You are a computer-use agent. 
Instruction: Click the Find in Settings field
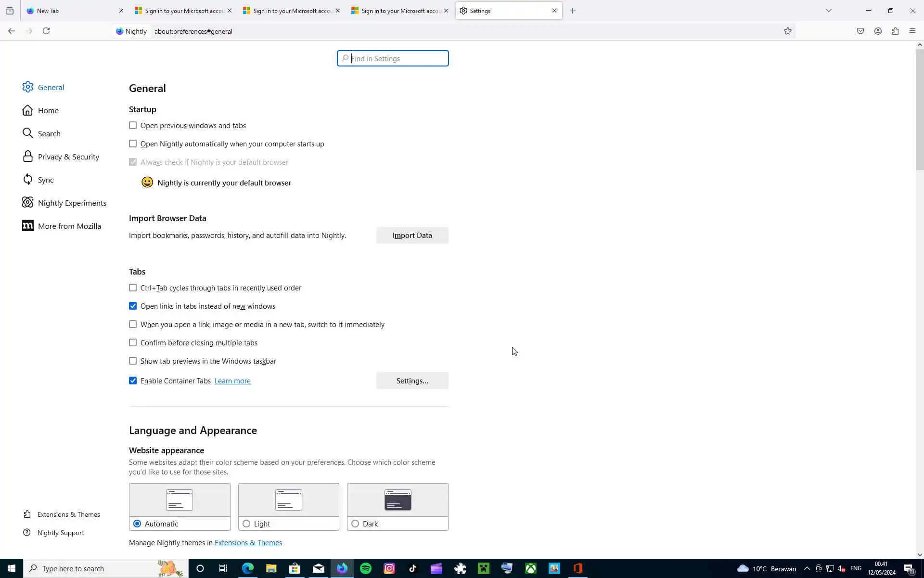pos(393,58)
